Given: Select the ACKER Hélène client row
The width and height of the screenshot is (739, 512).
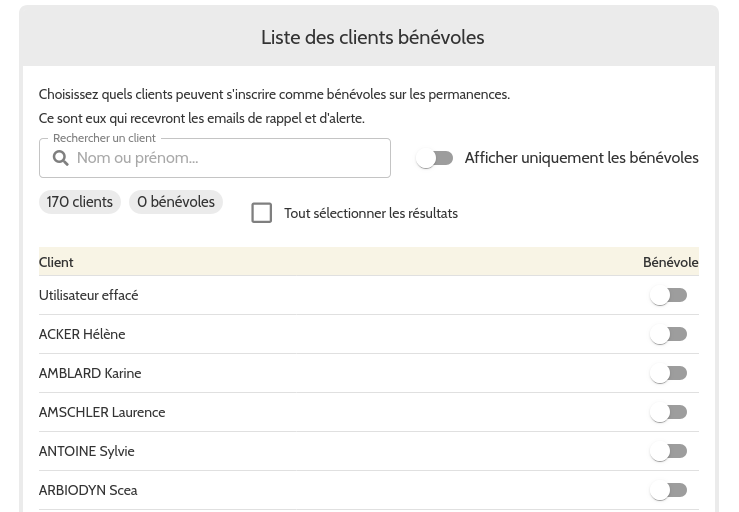Looking at the screenshot, I should click(x=82, y=334).
